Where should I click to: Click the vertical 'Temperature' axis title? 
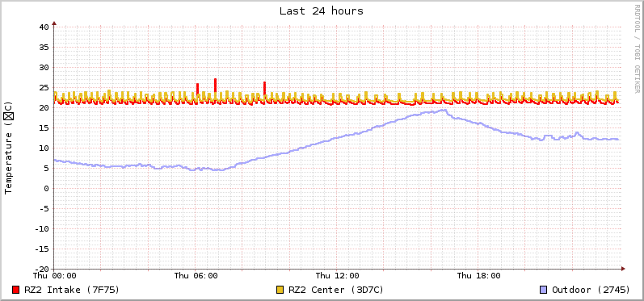pos(8,148)
